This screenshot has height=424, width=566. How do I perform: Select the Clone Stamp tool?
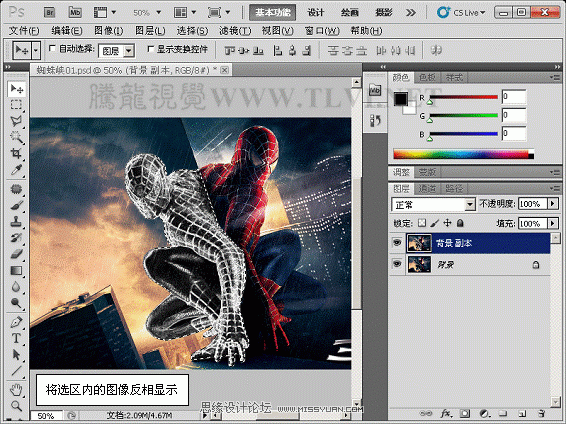tap(16, 222)
